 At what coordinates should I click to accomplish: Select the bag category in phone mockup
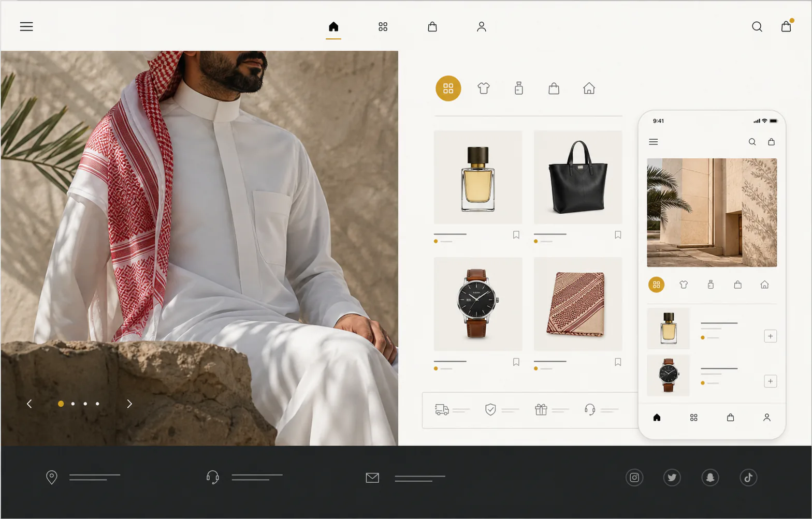coord(738,285)
